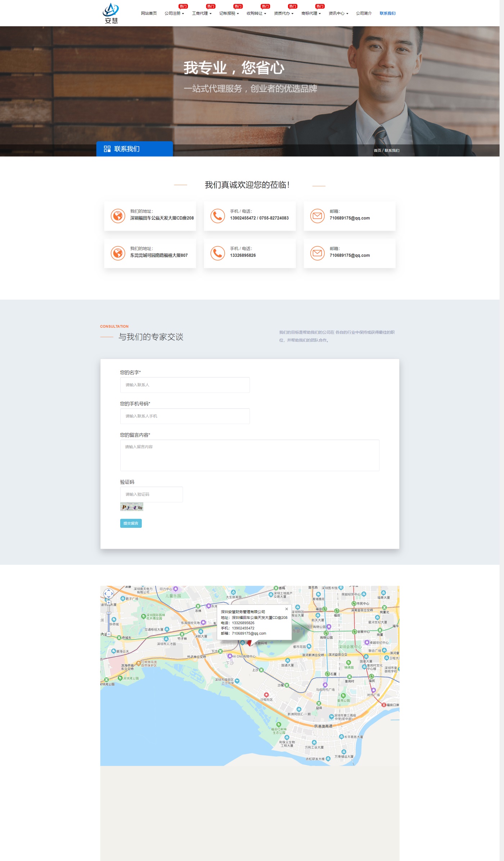Click the 红树林鸟类自然保护区 marker on map
Viewport: 504px width, 861px height.
click(139, 663)
